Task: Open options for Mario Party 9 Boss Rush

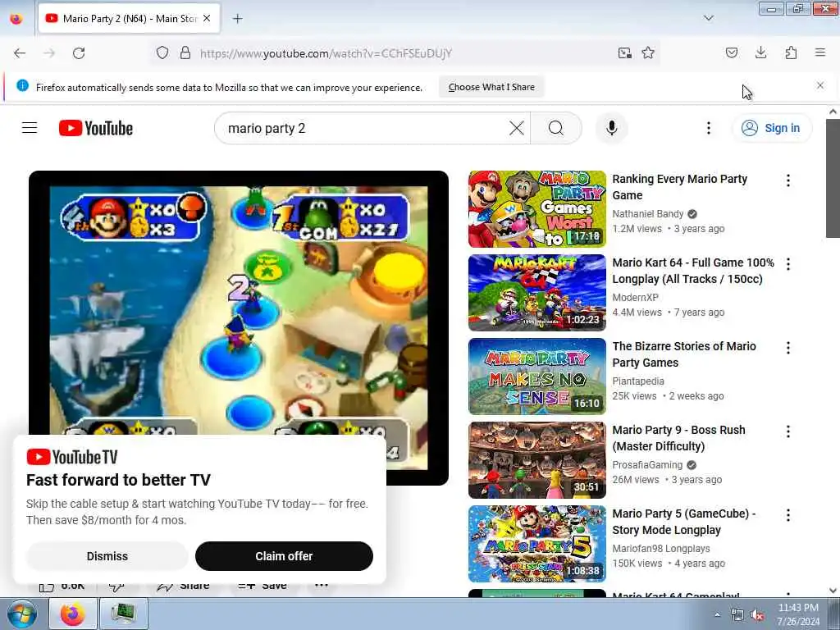Action: point(788,431)
